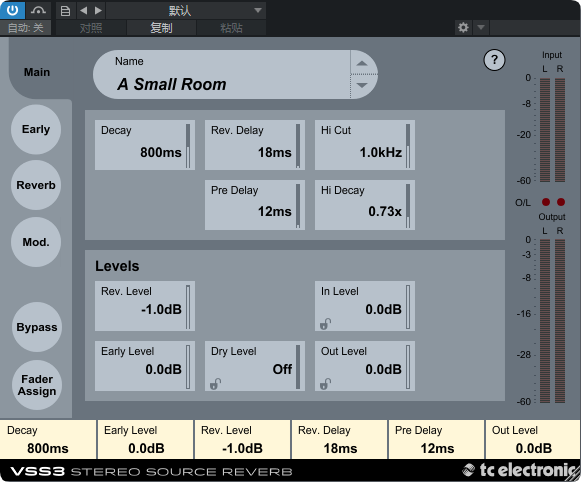Toggle the Bypass button
This screenshot has width=581, height=482.
click(x=37, y=327)
